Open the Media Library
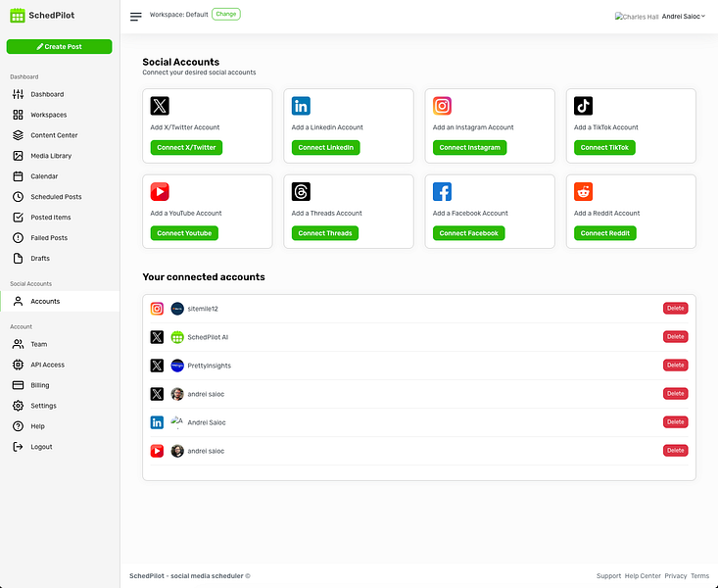The image size is (718, 588). tap(60, 156)
